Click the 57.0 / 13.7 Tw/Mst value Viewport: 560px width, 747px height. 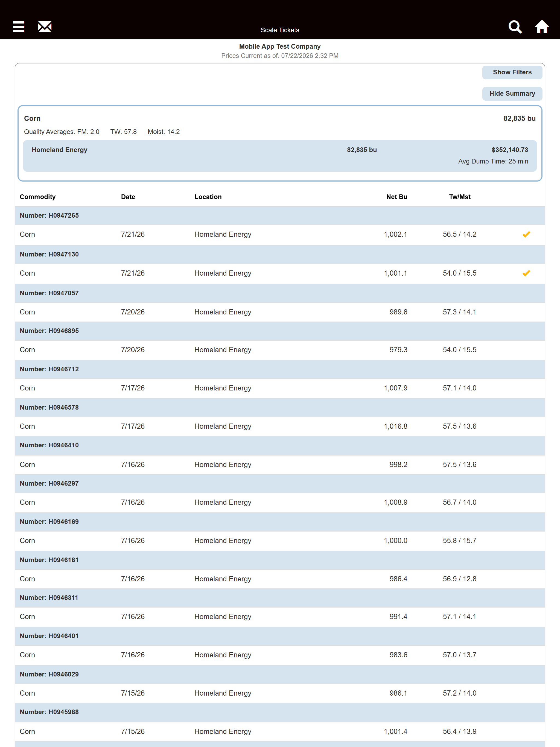coord(459,655)
